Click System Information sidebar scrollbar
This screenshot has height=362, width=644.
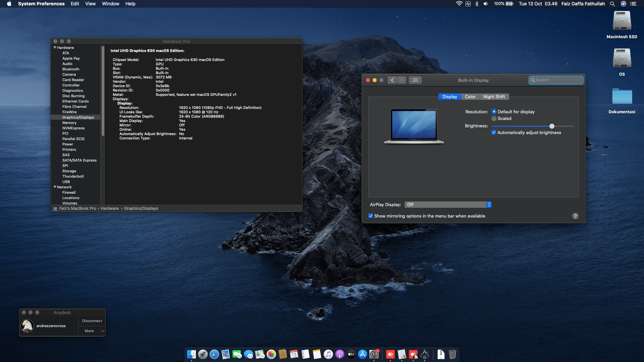click(103, 90)
